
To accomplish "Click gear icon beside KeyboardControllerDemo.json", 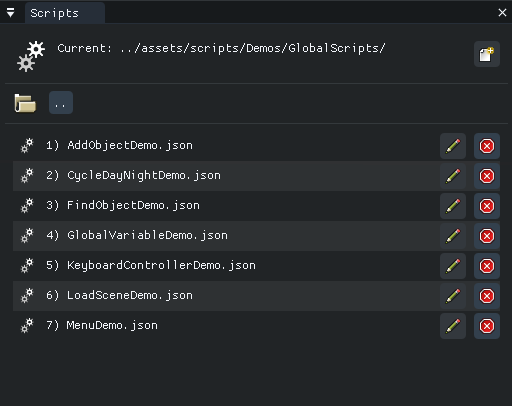I will tap(27, 266).
